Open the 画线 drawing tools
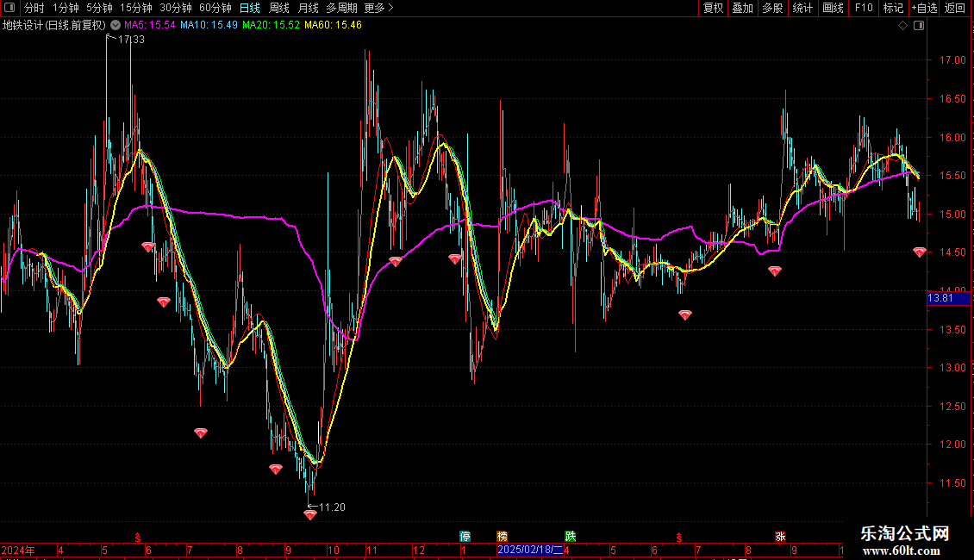974x560 pixels. click(833, 8)
